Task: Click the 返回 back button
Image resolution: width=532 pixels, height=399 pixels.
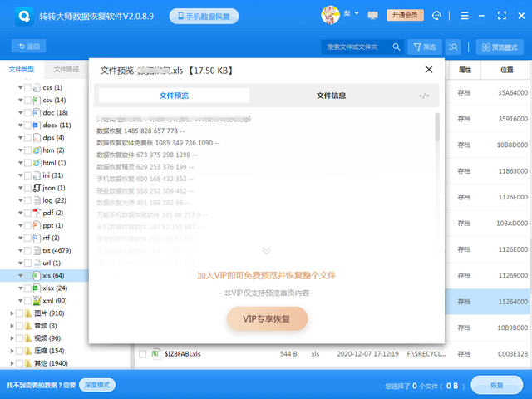Action: (x=29, y=47)
